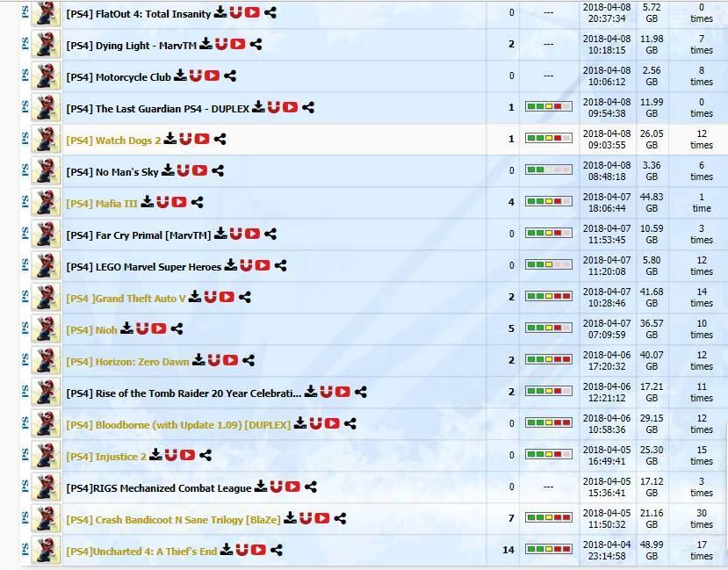The width and height of the screenshot is (728, 570).
Task: Click uploader avatar beside Uncharted 4
Action: click(46, 550)
